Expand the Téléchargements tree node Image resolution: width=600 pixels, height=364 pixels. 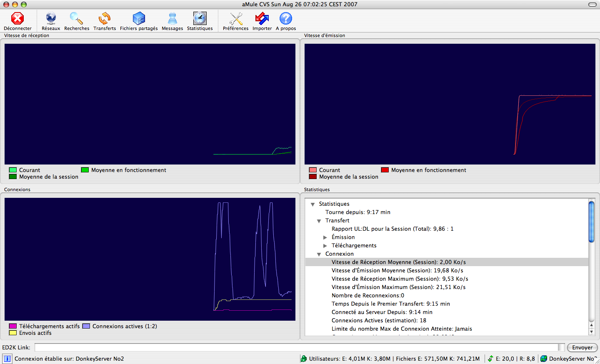(325, 246)
